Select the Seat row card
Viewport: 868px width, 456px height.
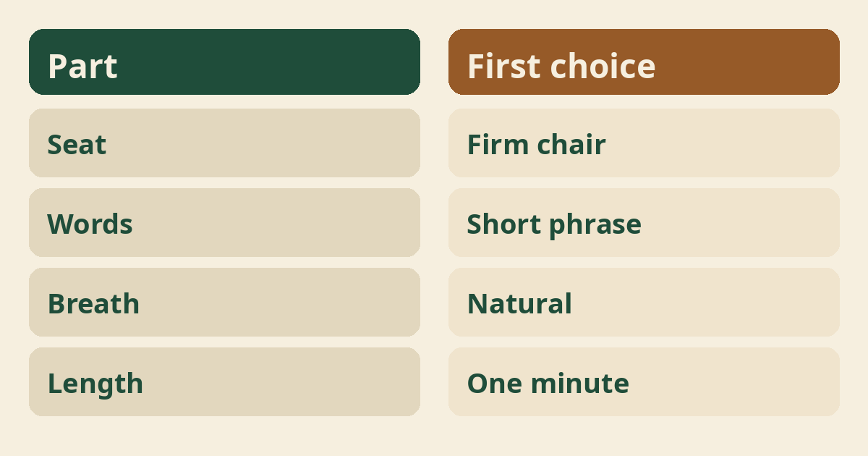(x=224, y=143)
